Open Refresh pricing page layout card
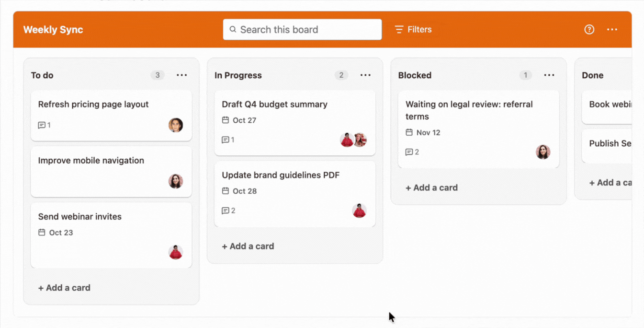The width and height of the screenshot is (644, 328). click(x=111, y=115)
